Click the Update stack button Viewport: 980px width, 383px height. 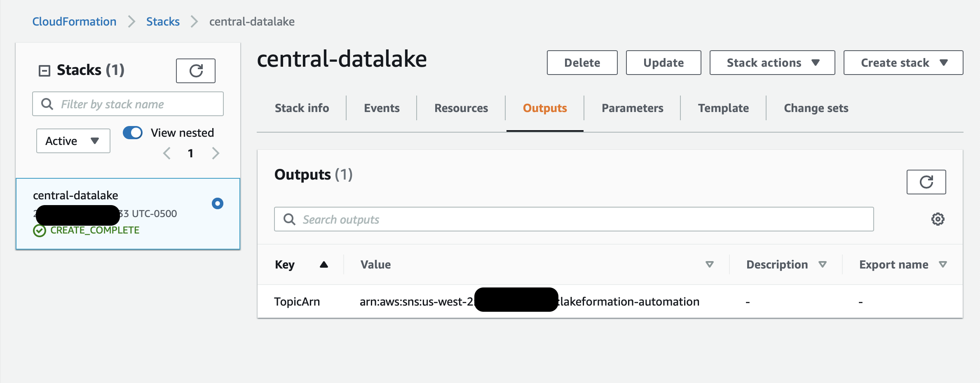(x=663, y=63)
